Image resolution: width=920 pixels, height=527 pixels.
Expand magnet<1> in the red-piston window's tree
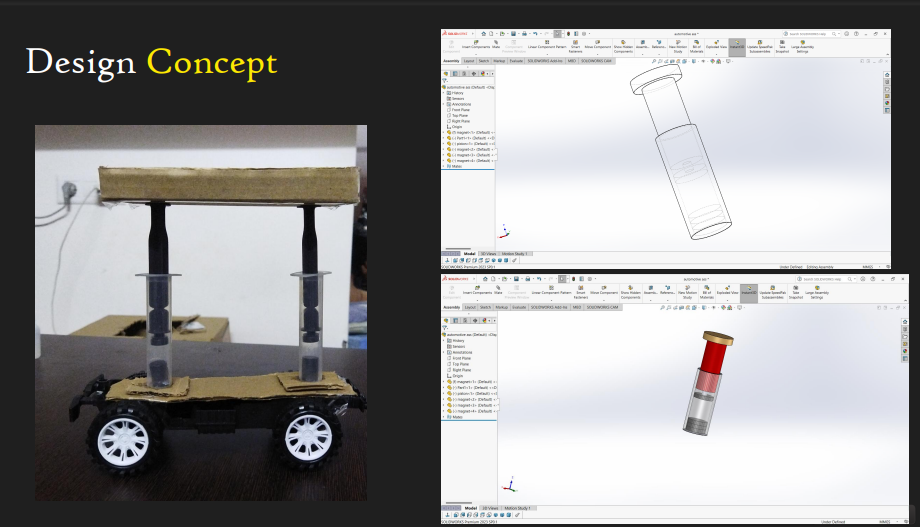[x=444, y=381]
